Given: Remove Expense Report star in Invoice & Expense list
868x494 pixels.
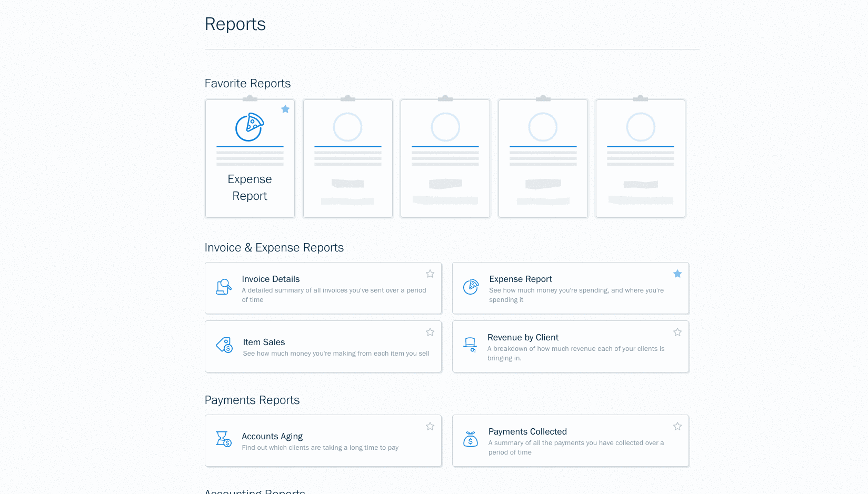Looking at the screenshot, I should coord(677,274).
